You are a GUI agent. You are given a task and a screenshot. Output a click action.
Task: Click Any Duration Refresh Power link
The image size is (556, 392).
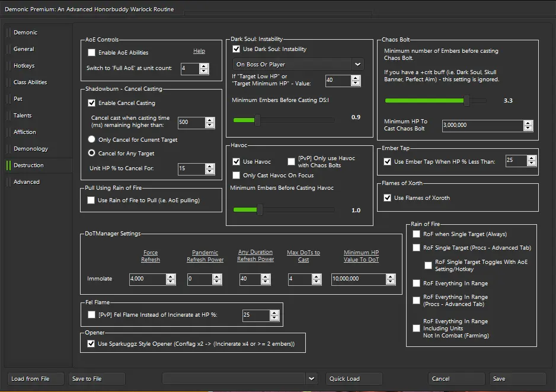pyautogui.click(x=255, y=256)
